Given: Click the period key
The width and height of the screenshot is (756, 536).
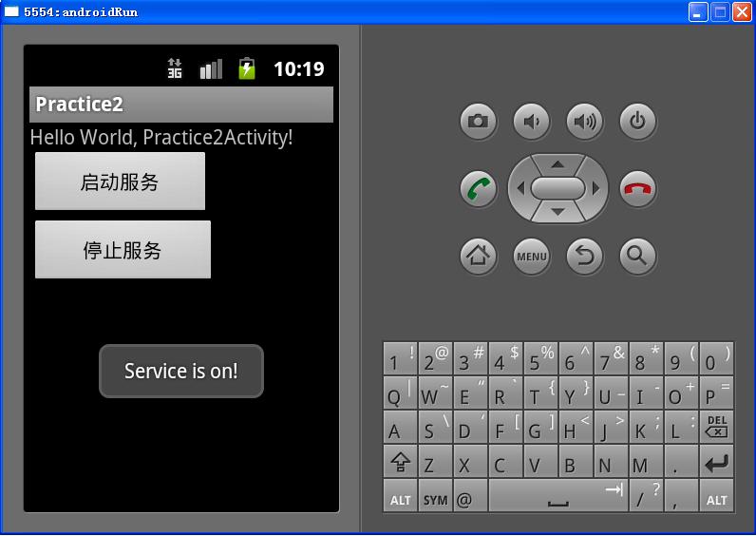Looking at the screenshot, I should [681, 461].
